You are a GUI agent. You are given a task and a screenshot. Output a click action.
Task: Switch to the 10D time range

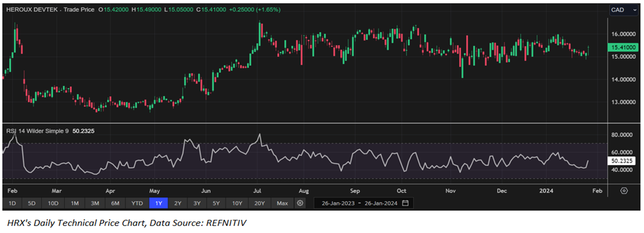[53, 203]
